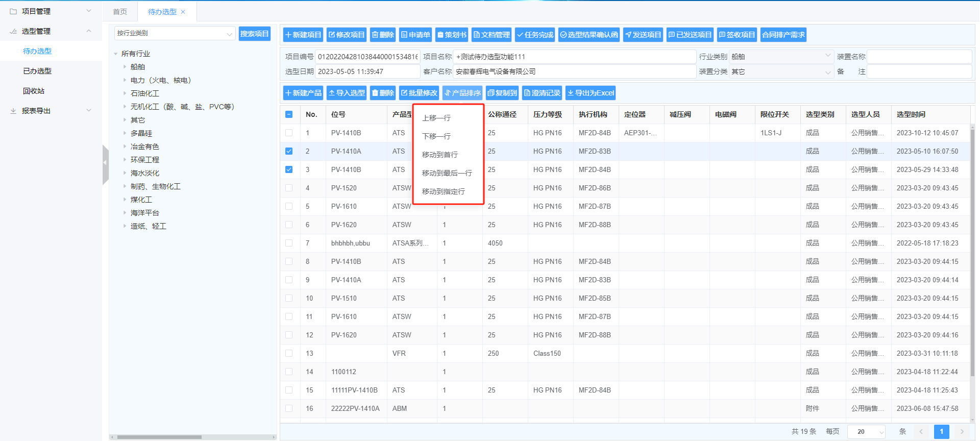
Task: Open the 按行业类别 dropdown
Action: tap(175, 33)
